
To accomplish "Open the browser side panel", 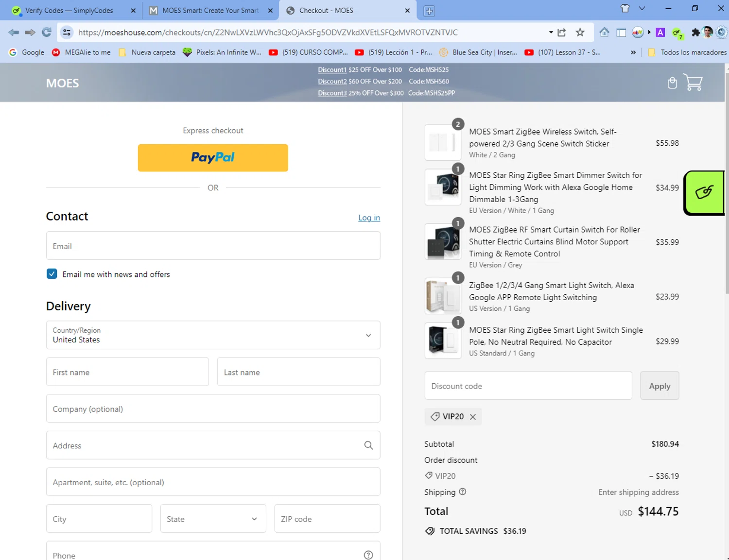I will click(621, 33).
